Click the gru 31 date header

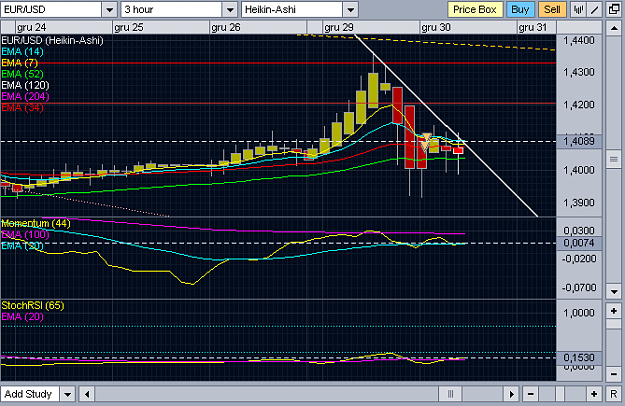pos(533,27)
